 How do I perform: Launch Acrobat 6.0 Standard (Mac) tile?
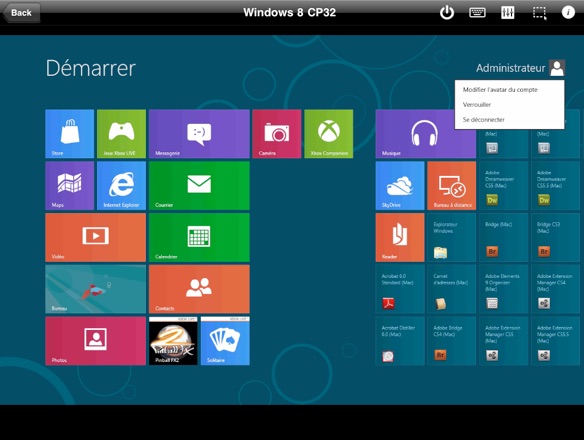coord(400,289)
